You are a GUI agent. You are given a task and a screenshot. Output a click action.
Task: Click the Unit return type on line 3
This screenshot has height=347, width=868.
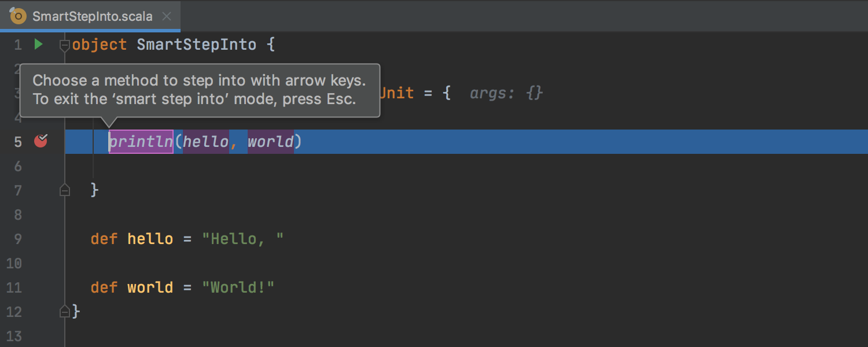click(x=397, y=93)
